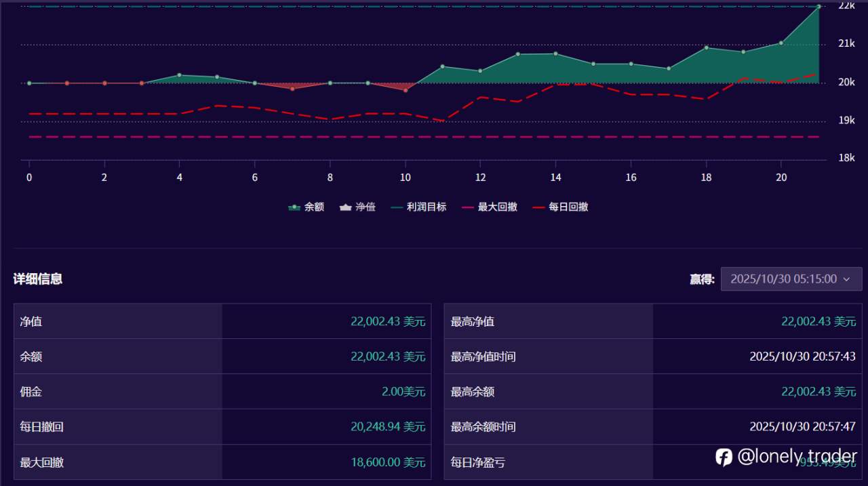Select the final peak data point at 22k
Image resolution: width=868 pixels, height=486 pixels.
tap(819, 7)
